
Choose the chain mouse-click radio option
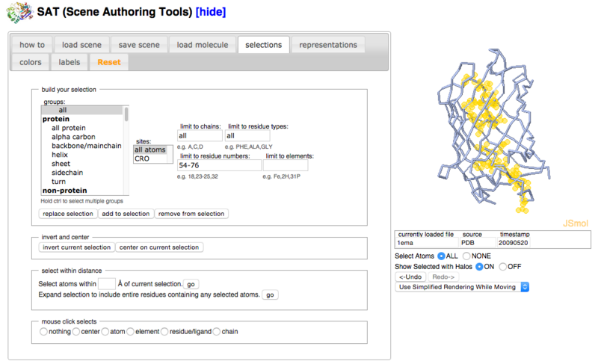tap(215, 331)
